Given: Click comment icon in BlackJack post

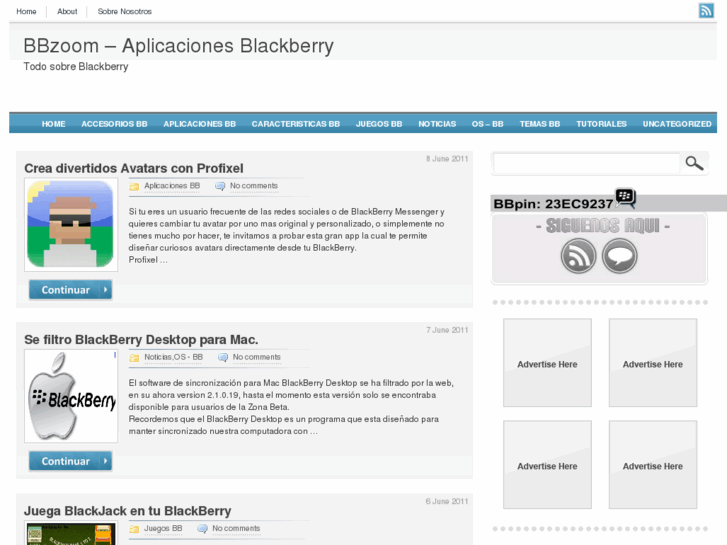Looking at the screenshot, I should click(202, 529).
